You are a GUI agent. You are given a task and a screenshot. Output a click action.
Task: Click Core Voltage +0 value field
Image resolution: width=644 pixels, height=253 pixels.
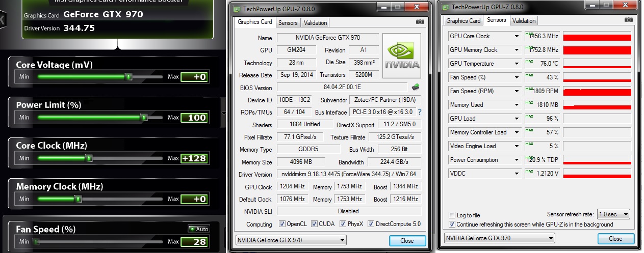(x=194, y=77)
